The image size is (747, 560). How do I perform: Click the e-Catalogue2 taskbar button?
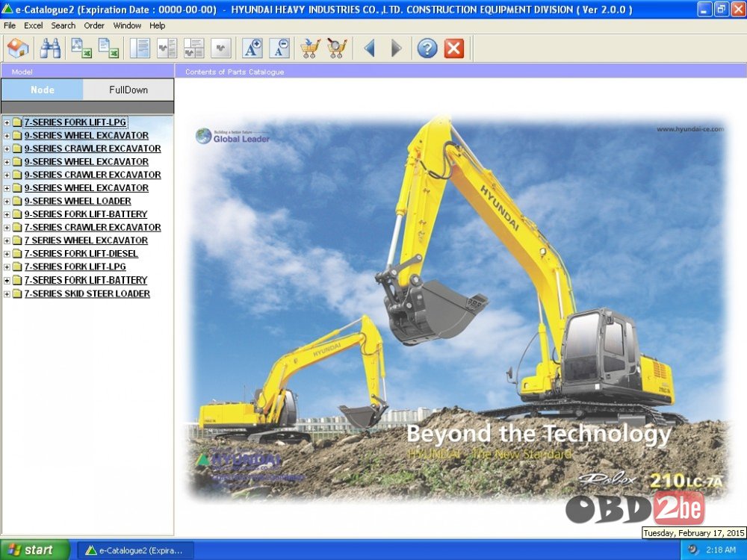pos(136,550)
